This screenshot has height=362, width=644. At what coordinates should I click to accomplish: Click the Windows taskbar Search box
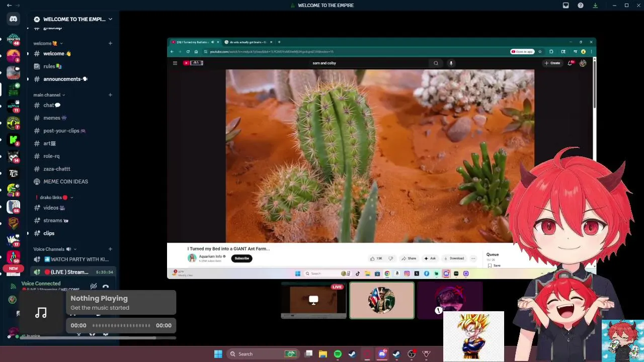pos(263,354)
